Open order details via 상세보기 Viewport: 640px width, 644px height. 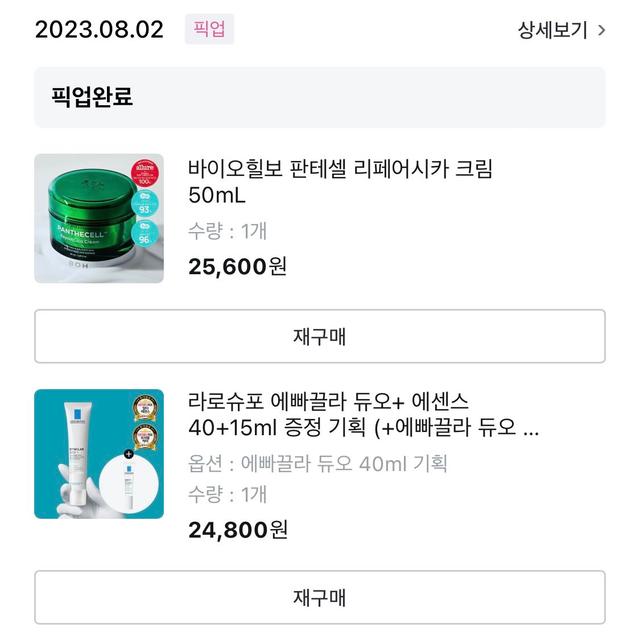552,30
